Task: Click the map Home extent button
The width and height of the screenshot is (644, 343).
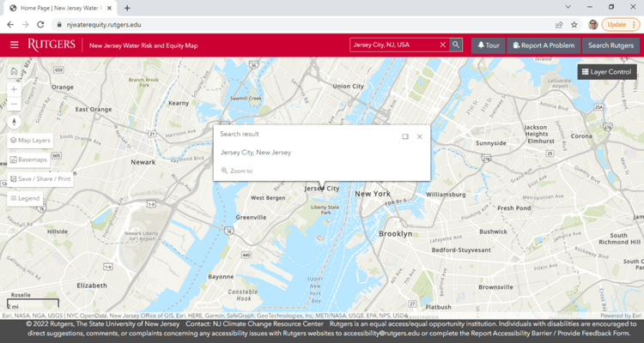Action: tap(14, 72)
